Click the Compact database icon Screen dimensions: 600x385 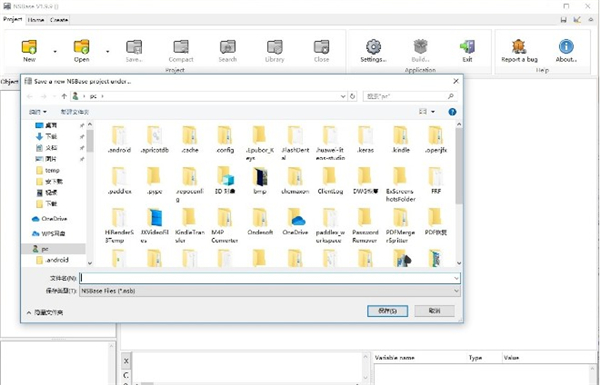(181, 47)
